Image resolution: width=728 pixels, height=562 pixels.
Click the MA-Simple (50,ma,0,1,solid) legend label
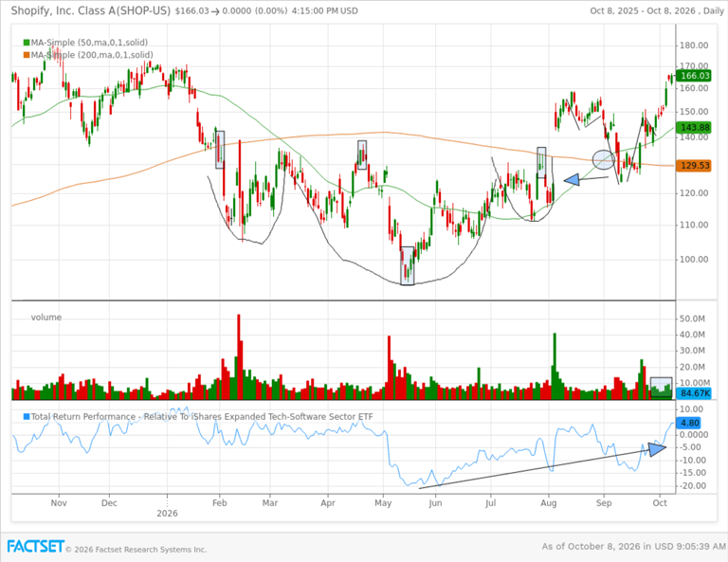89,43
